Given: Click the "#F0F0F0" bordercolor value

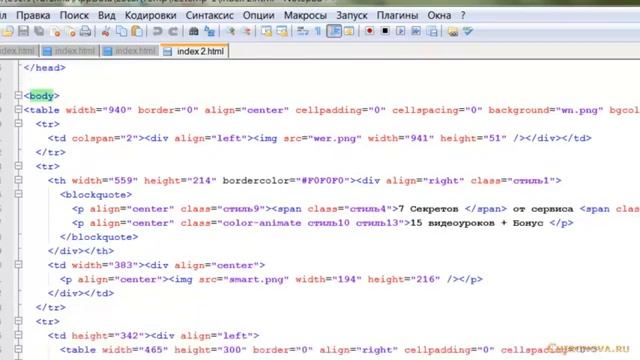Looking at the screenshot, I should point(323,181).
